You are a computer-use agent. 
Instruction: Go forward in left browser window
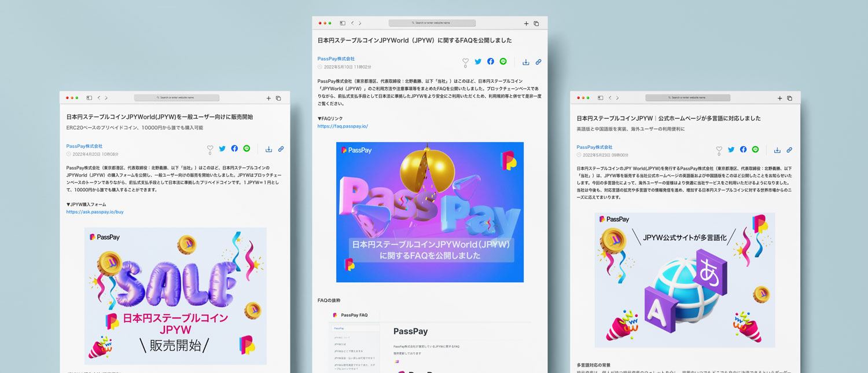pyautogui.click(x=106, y=98)
